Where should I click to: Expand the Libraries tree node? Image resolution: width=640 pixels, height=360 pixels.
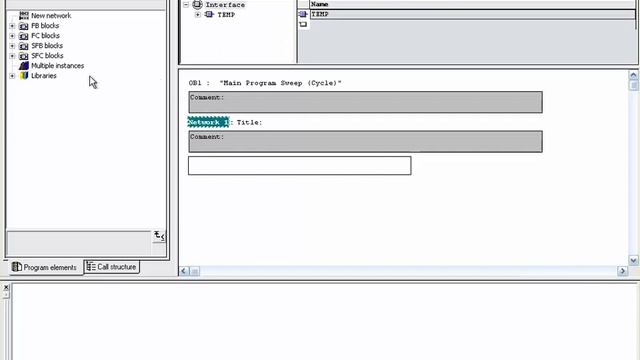point(12,76)
